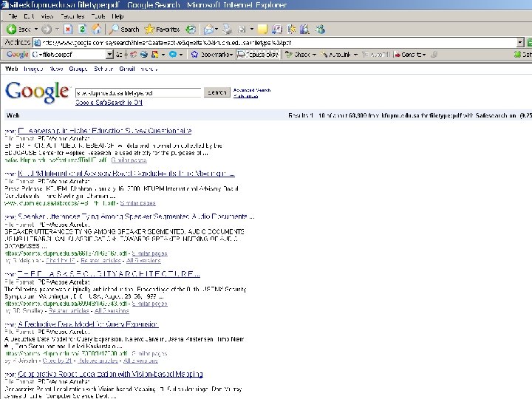Open the Favorites star button

(162, 30)
